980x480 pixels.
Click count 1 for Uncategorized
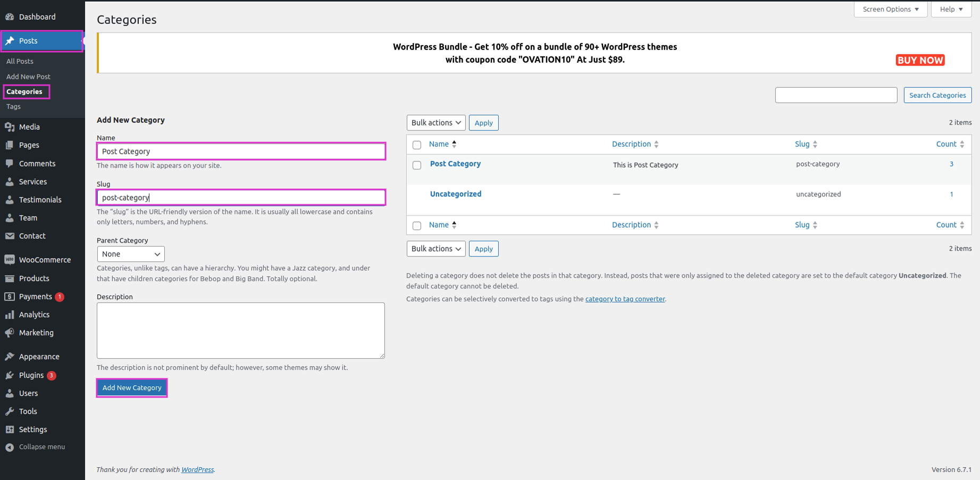pyautogui.click(x=951, y=194)
